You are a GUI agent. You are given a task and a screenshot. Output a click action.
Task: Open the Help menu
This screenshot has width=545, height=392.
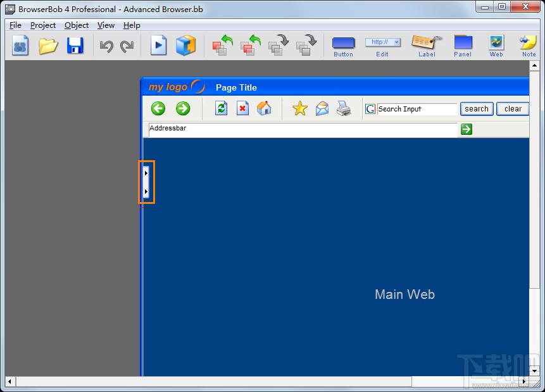coord(132,25)
